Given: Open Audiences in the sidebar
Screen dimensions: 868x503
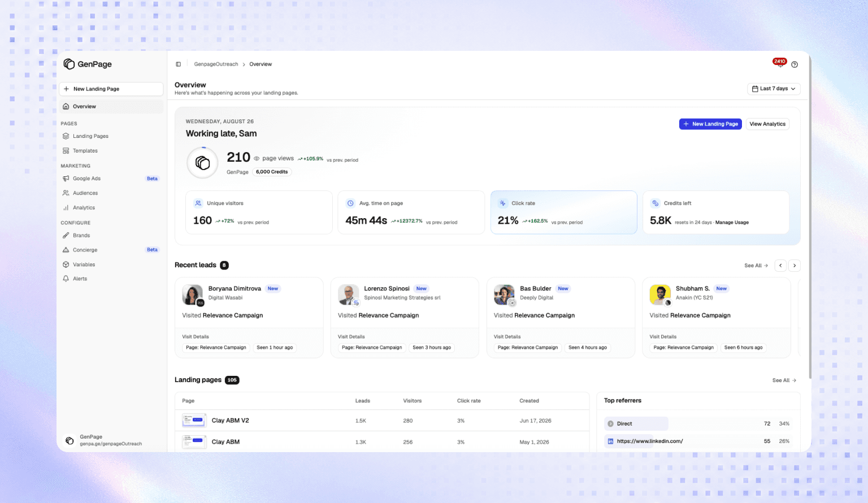Looking at the screenshot, I should tap(111, 193).
